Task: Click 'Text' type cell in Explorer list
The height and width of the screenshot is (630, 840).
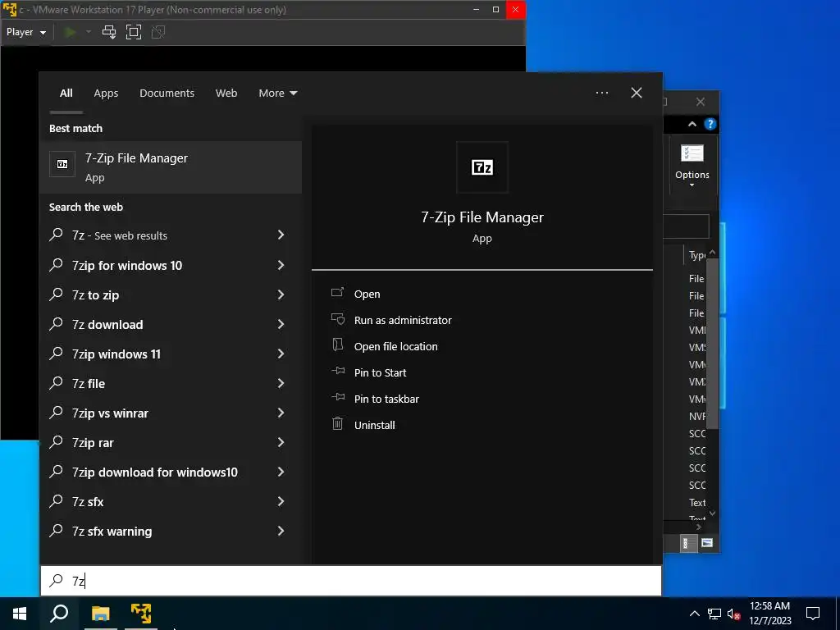Action: point(697,503)
